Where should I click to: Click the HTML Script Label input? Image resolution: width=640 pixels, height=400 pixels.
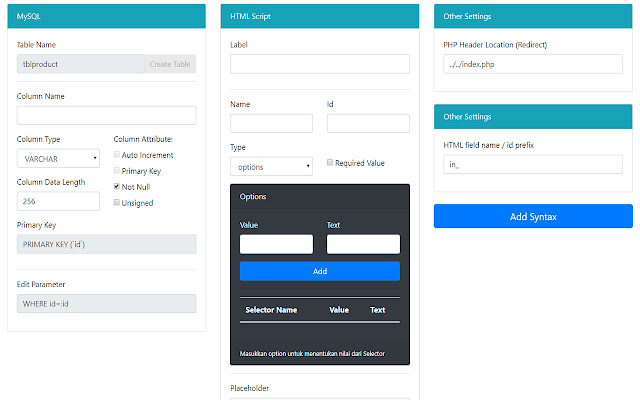pos(320,64)
